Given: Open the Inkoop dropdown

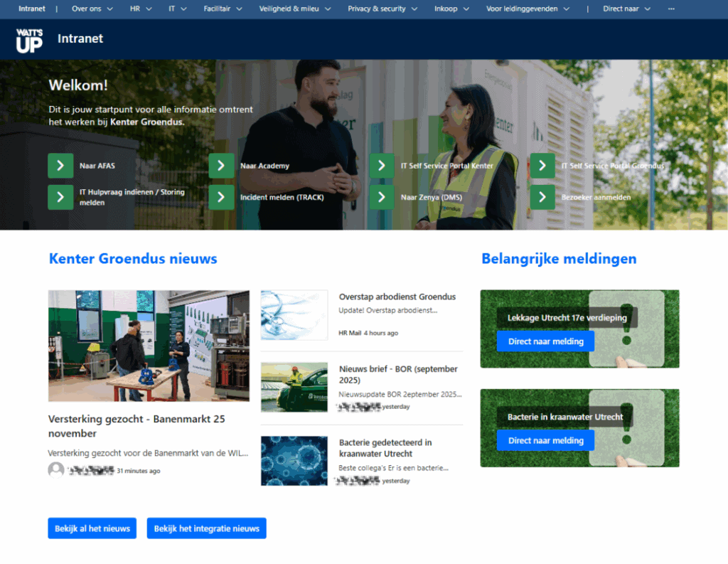Looking at the screenshot, I should [451, 9].
